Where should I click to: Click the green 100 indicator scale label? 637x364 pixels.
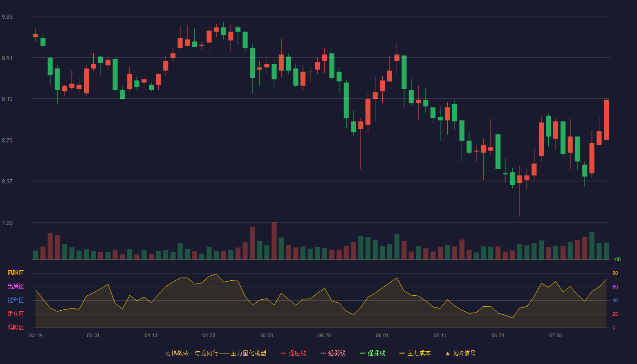617,260
